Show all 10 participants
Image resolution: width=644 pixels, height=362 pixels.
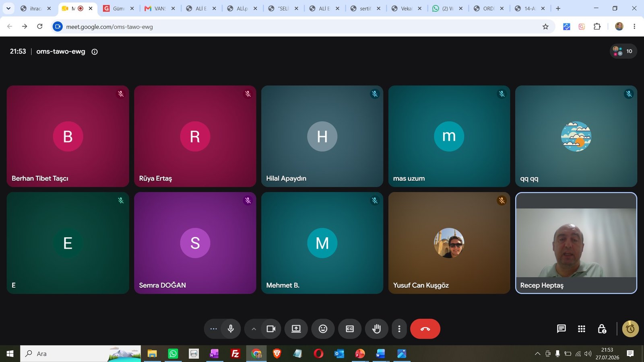(623, 51)
